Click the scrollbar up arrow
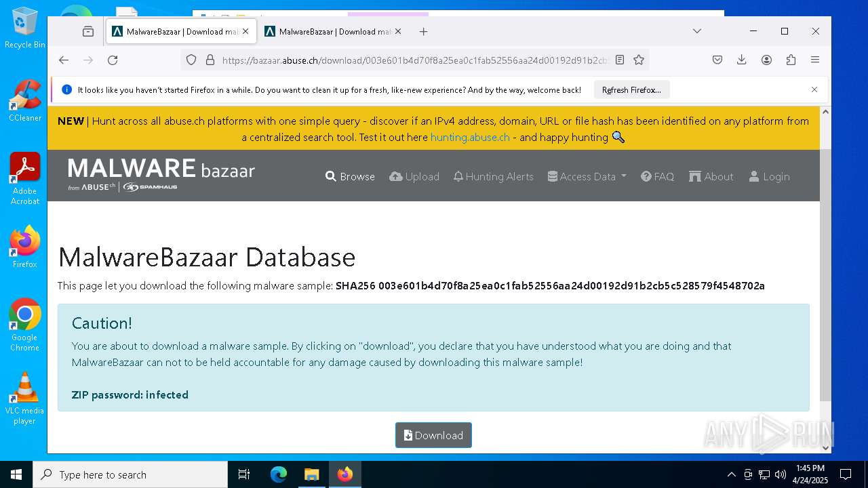The image size is (868, 488). pos(825,112)
